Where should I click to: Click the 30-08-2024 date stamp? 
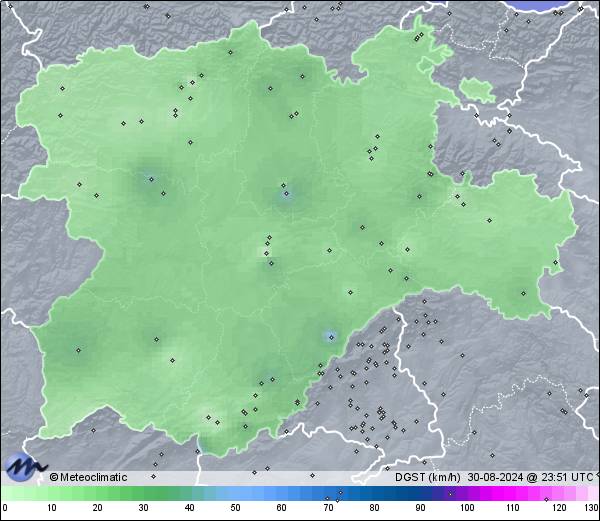496,477
